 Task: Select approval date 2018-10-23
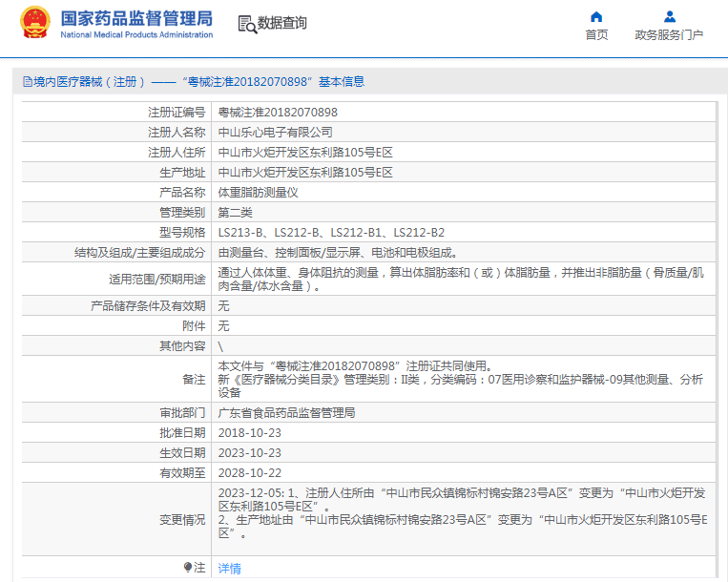coord(250,433)
